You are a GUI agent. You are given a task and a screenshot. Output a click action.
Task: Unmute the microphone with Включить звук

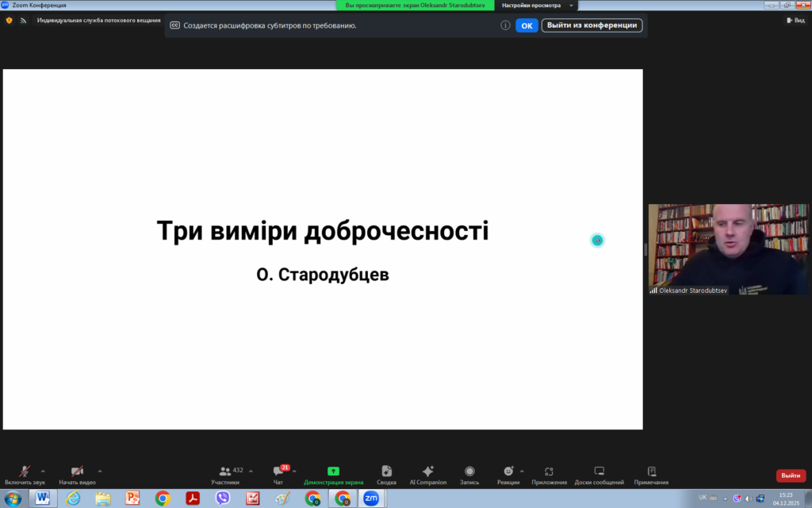(x=25, y=474)
